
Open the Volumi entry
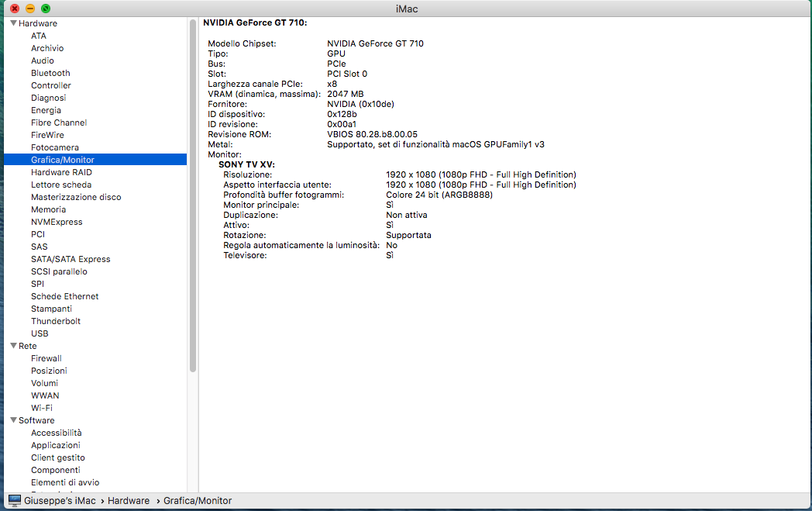44,384
